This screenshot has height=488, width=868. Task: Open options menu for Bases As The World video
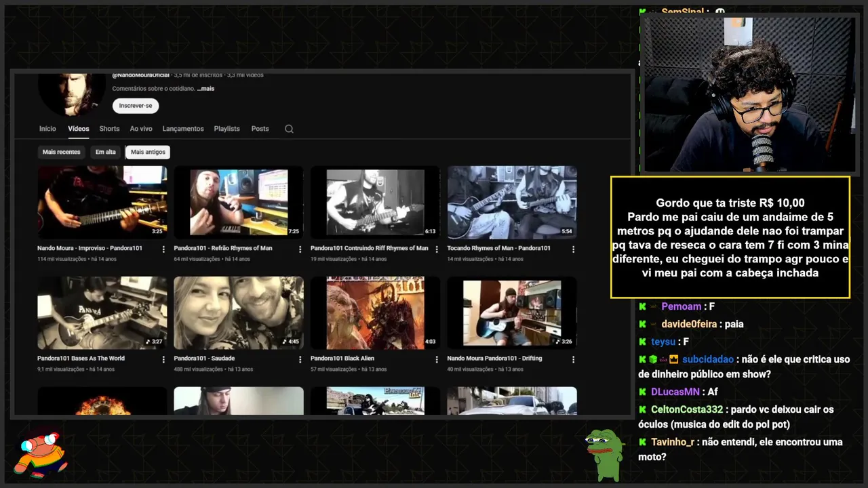pyautogui.click(x=163, y=360)
